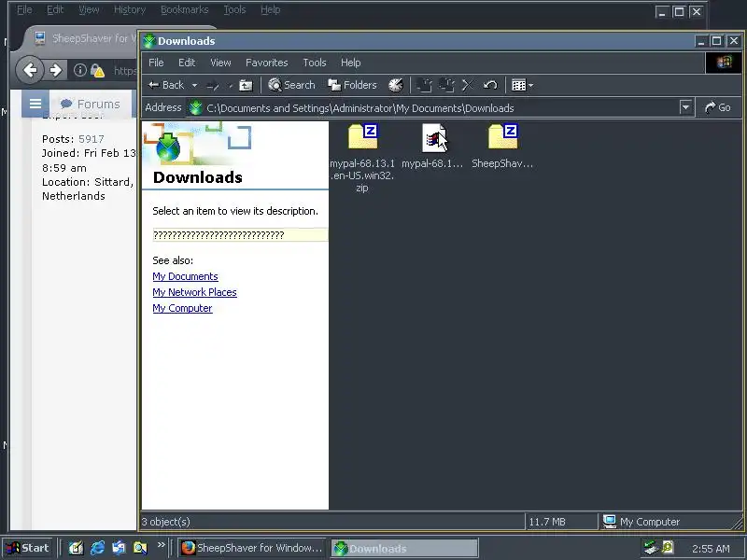Image resolution: width=747 pixels, height=560 pixels.
Task: Click the Windows flag logo throbber
Action: [724, 63]
